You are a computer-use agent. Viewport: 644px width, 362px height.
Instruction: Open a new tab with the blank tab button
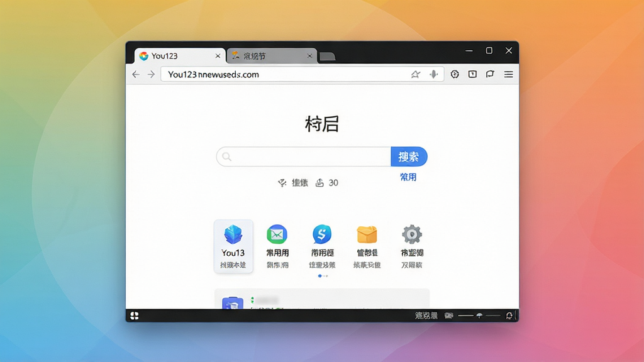coord(327,57)
